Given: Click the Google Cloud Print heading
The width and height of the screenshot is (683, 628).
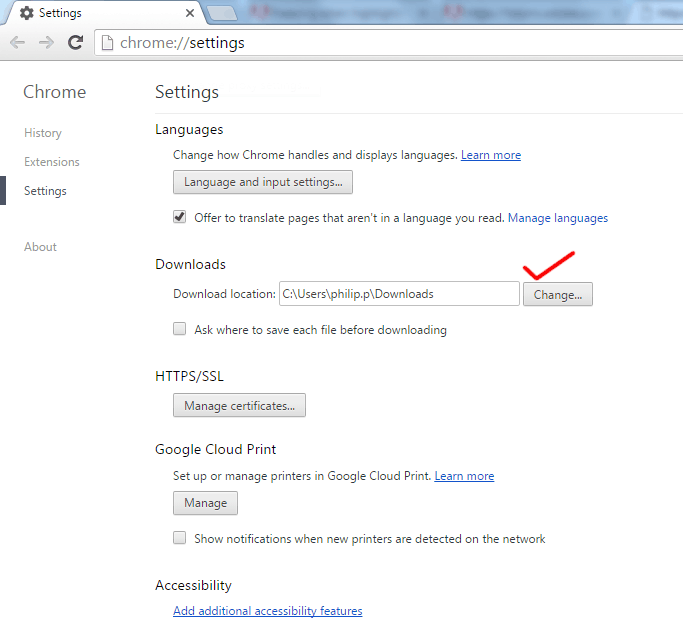Looking at the screenshot, I should tap(216, 449).
